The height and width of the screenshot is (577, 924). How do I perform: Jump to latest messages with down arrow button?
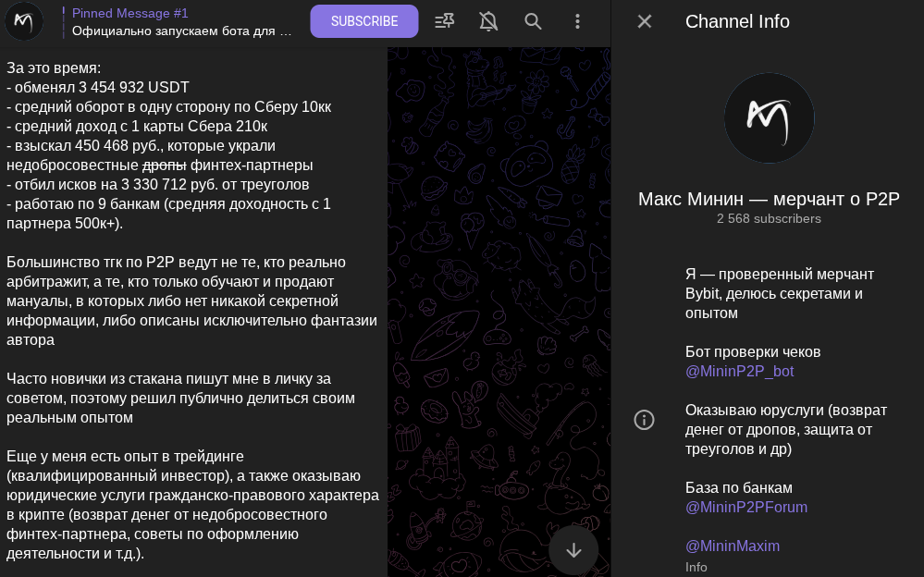(x=573, y=550)
